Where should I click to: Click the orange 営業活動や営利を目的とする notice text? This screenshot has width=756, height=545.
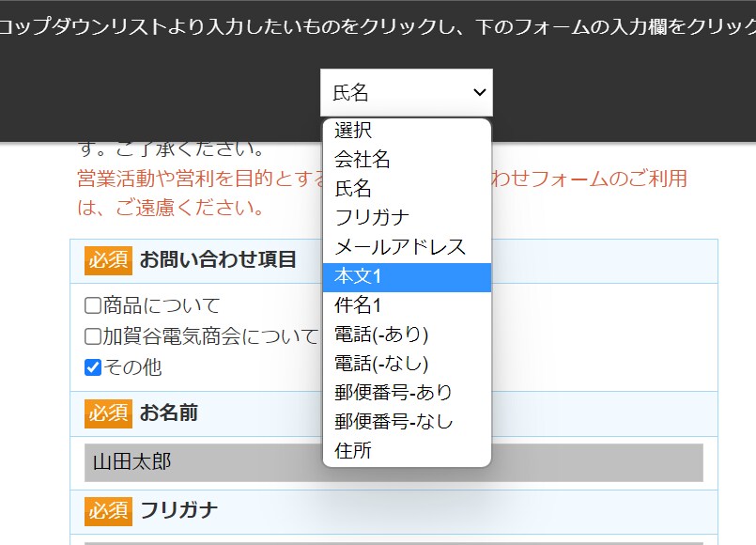tap(382, 194)
